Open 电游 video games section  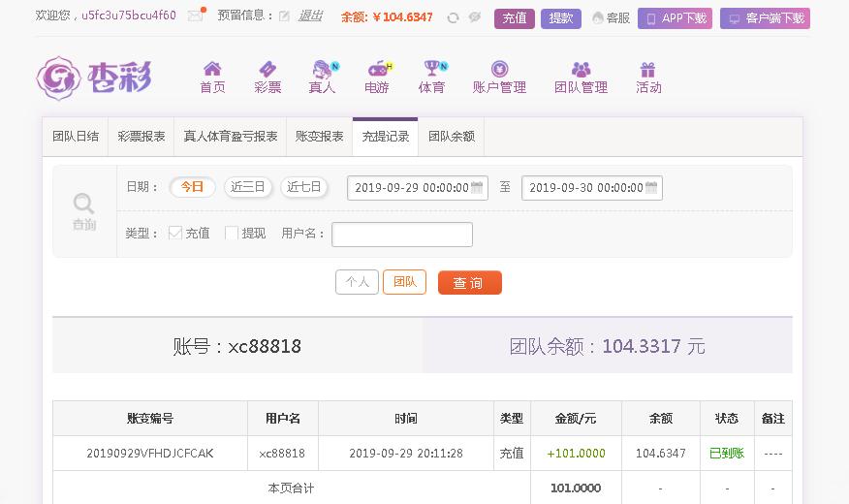tap(377, 78)
